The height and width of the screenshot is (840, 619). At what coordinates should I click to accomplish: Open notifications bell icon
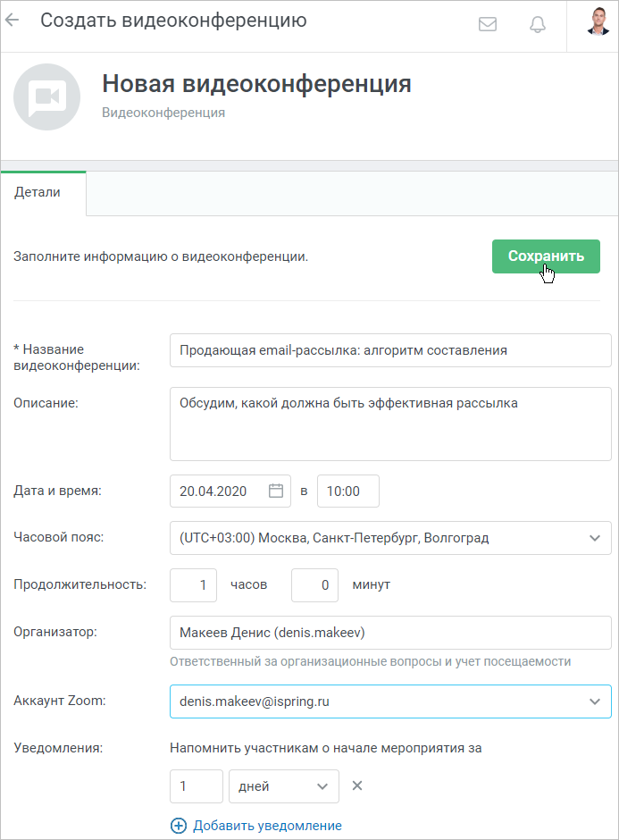pos(538,24)
